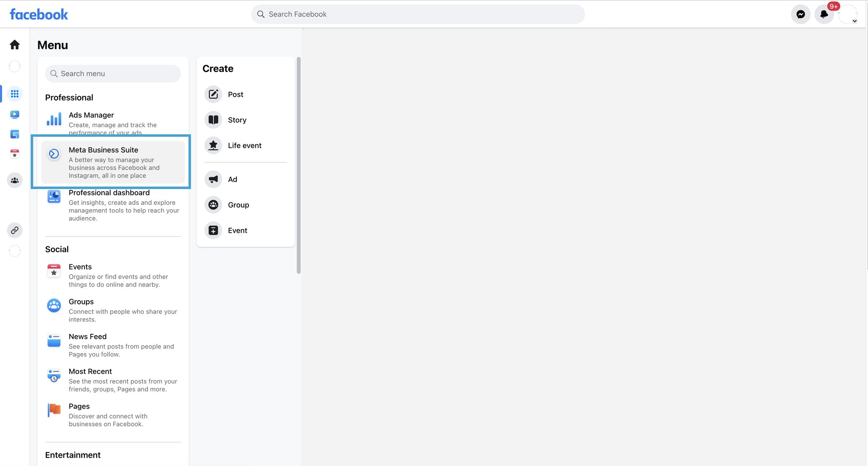Click the menu panel scrollbar

[299, 165]
